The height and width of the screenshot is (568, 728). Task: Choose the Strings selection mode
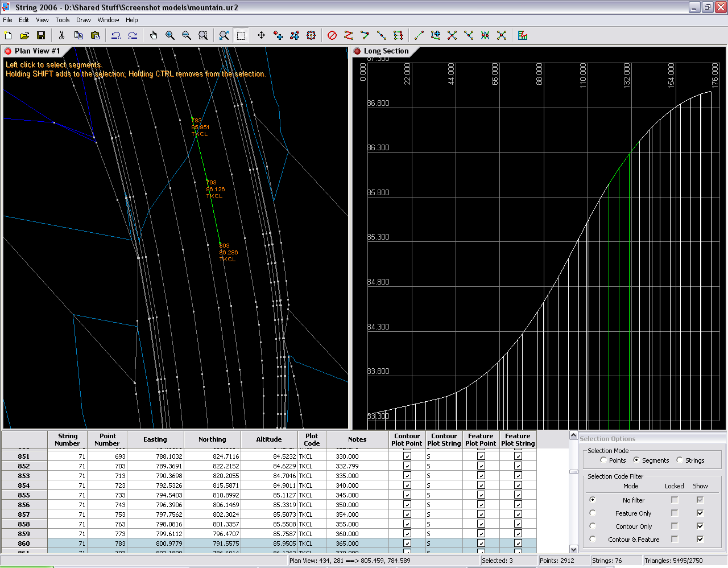coord(680,460)
